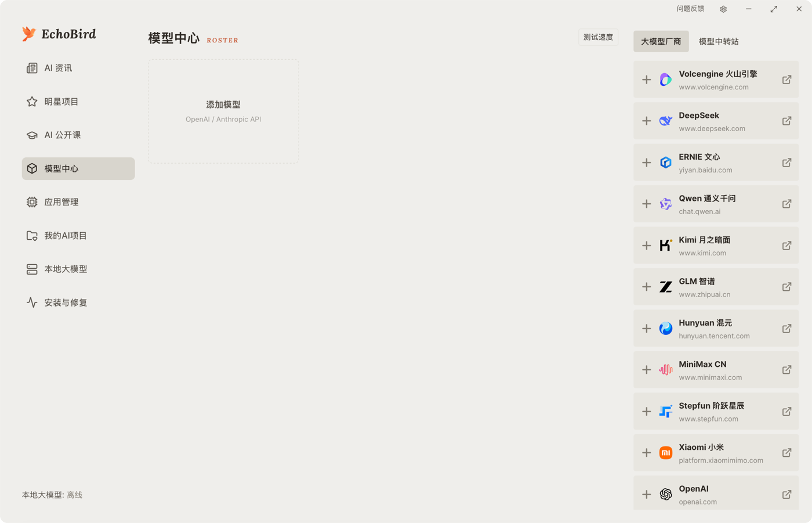Select the www.deepseek.com address text
Screen dimensions: 812x523
coord(712,129)
